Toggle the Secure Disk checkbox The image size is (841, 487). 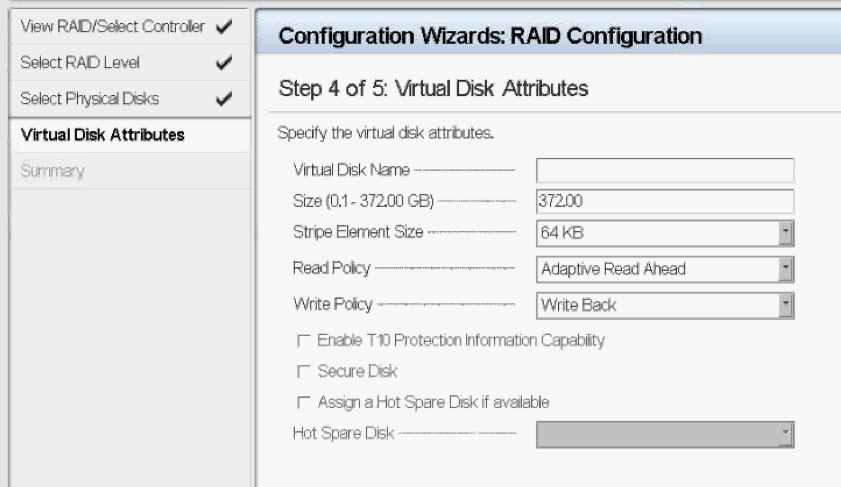(x=303, y=372)
